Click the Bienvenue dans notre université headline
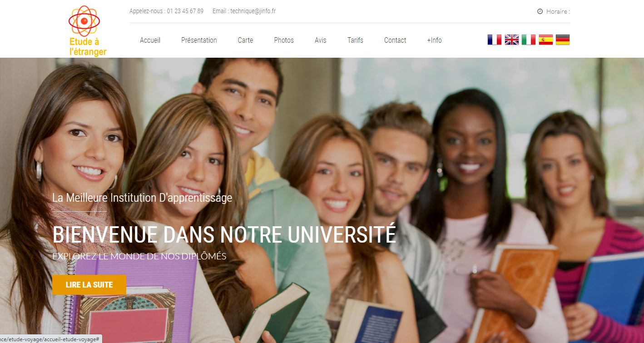 224,235
